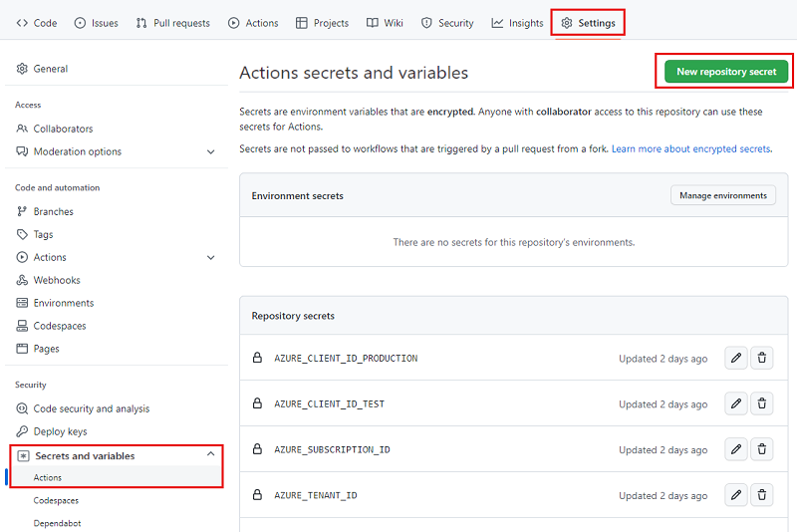The width and height of the screenshot is (797, 532).
Task: Click lock icon beside AZURE_TENANT_ID
Action: [x=258, y=495]
